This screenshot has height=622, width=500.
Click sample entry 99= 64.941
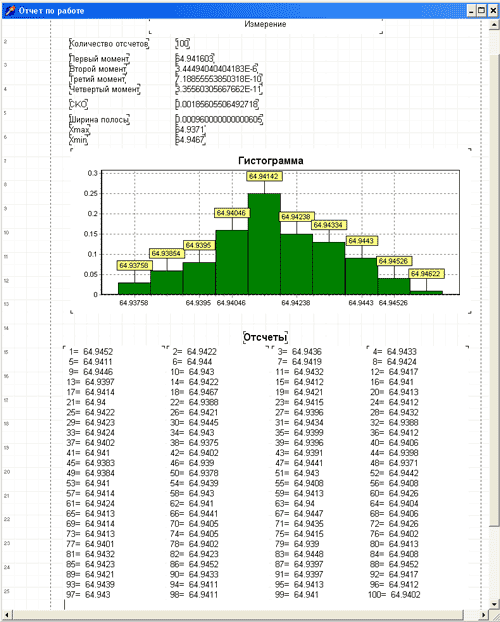point(296,595)
